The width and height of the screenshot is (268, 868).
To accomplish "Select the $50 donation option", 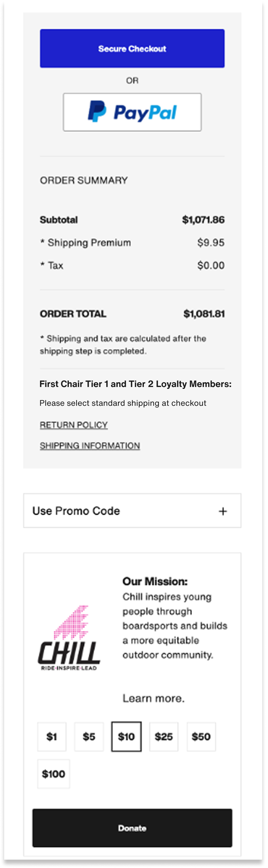I will click(201, 737).
